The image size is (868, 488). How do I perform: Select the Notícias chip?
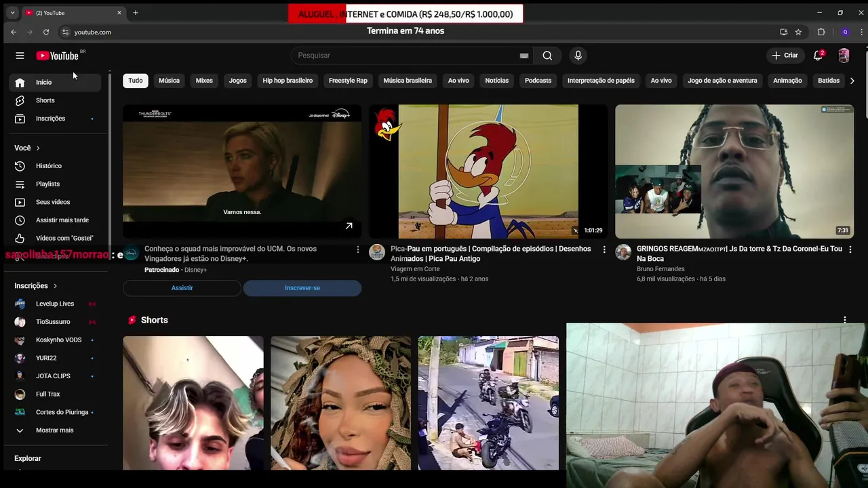[x=496, y=81]
